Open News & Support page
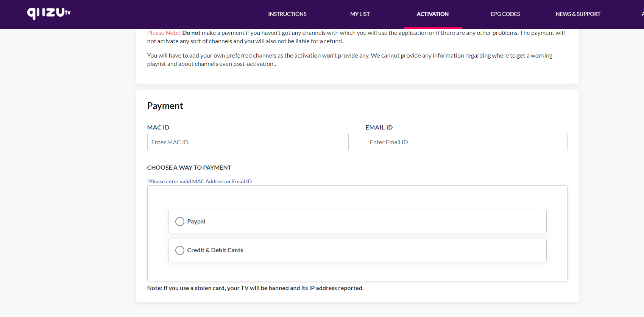Viewport: 644px width, 317px height. [x=578, y=14]
